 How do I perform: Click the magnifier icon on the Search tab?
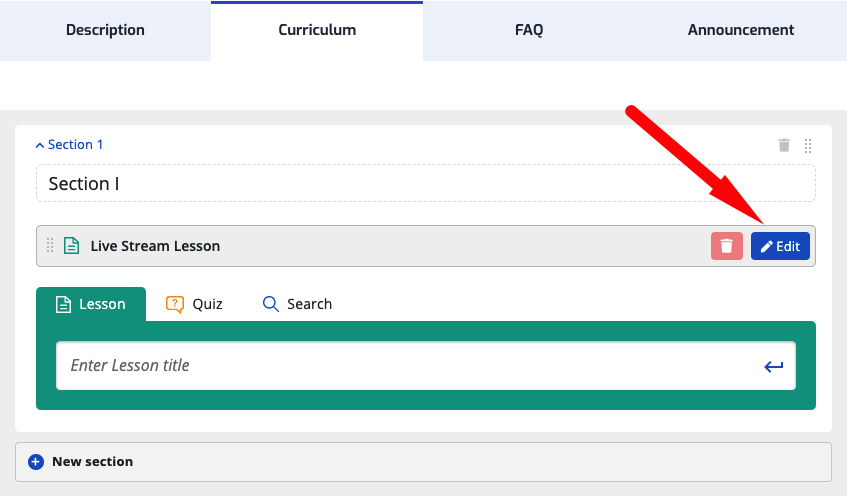[x=270, y=304]
